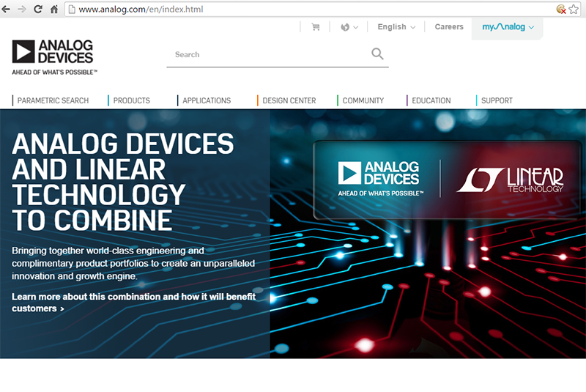This screenshot has width=586, height=392.
Task: Open the Careers link
Action: click(x=449, y=27)
